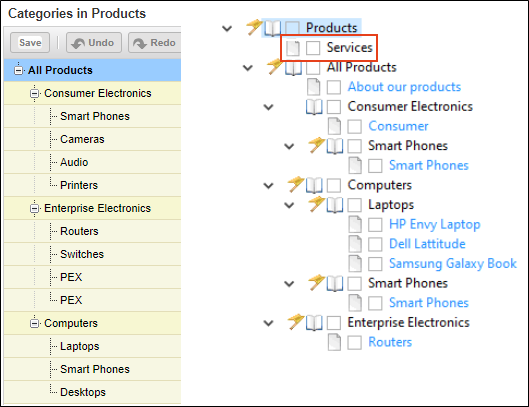
Task: Collapse Consumer Electronics in left category tree
Action: click(x=34, y=93)
